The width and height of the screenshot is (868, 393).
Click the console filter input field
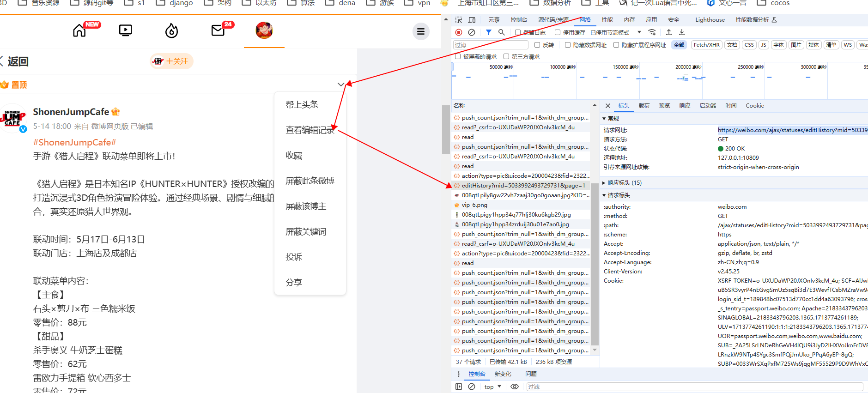(x=695, y=387)
